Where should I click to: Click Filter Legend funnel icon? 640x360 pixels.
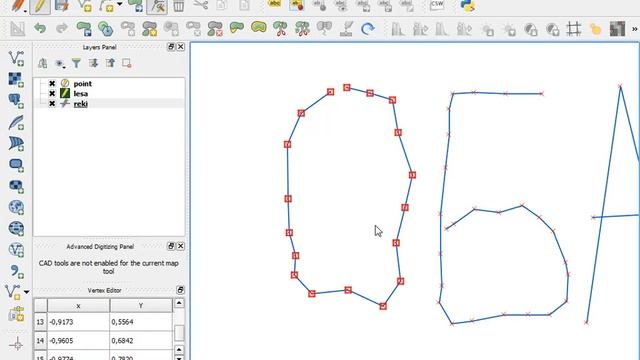point(76,63)
